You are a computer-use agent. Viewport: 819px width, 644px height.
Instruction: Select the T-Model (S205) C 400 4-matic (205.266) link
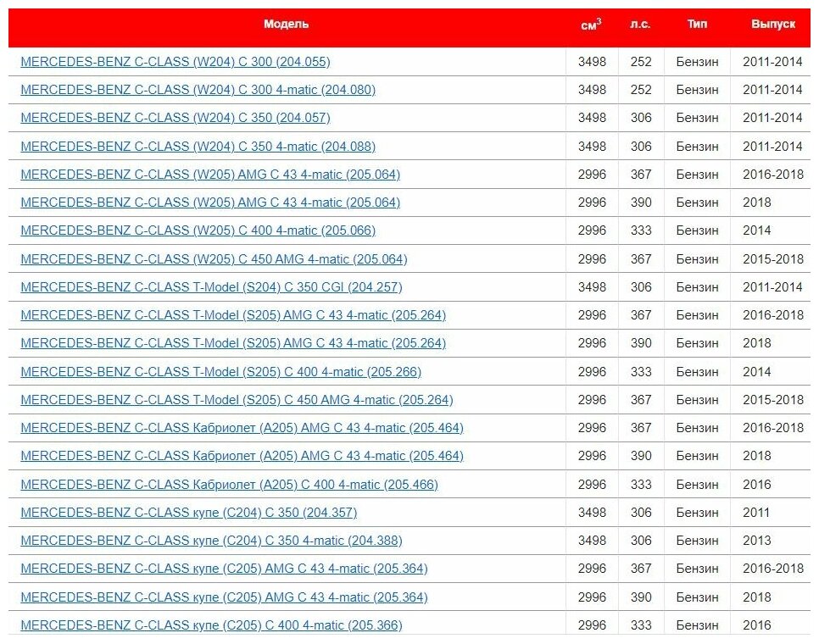click(x=221, y=372)
